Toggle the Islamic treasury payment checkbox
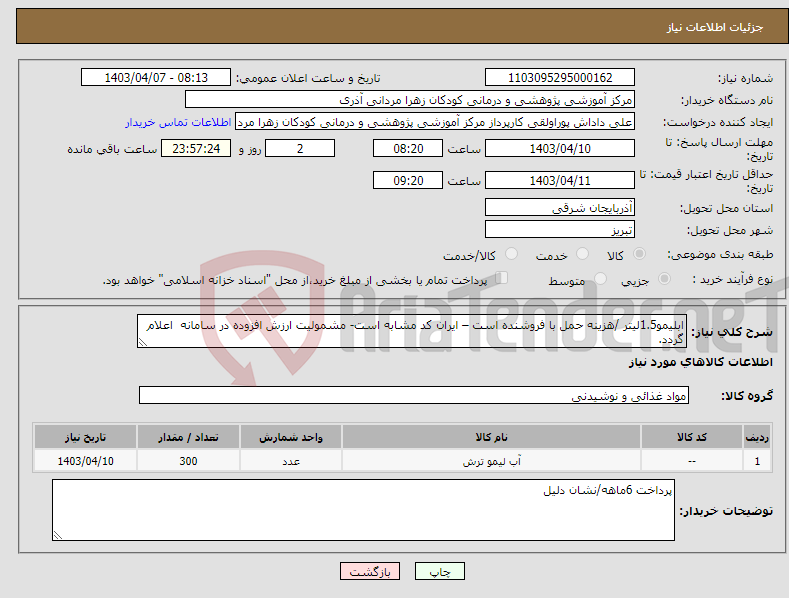This screenshot has width=789, height=598. pos(502,278)
